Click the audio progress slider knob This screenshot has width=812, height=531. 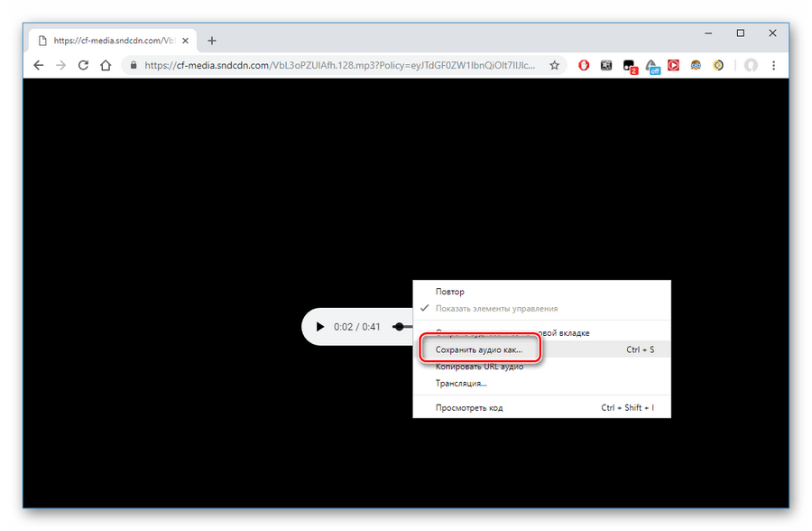click(x=399, y=327)
